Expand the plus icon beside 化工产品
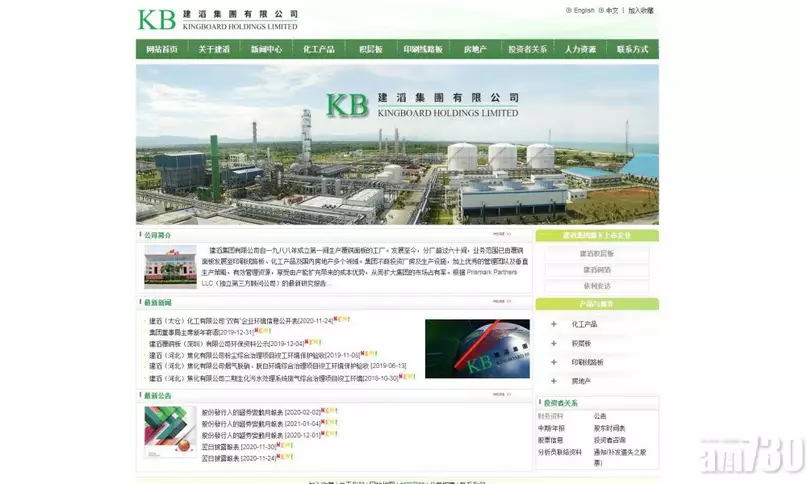The image size is (807, 484). (x=554, y=324)
